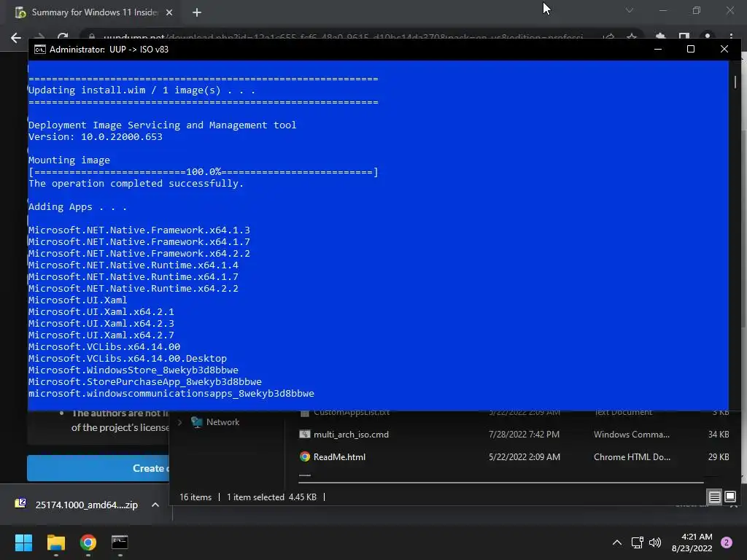747x560 pixels.
Task: Click the Chrome back arrow
Action: tap(16, 38)
